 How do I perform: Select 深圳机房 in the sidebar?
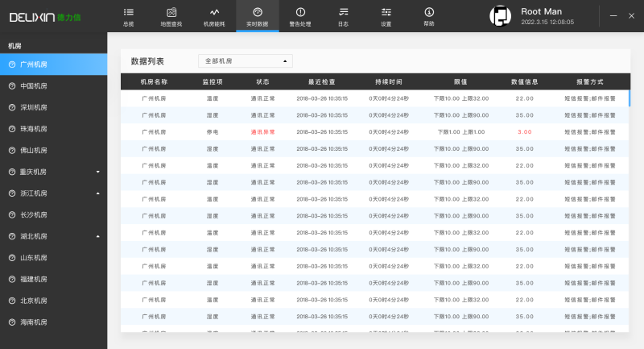(34, 107)
